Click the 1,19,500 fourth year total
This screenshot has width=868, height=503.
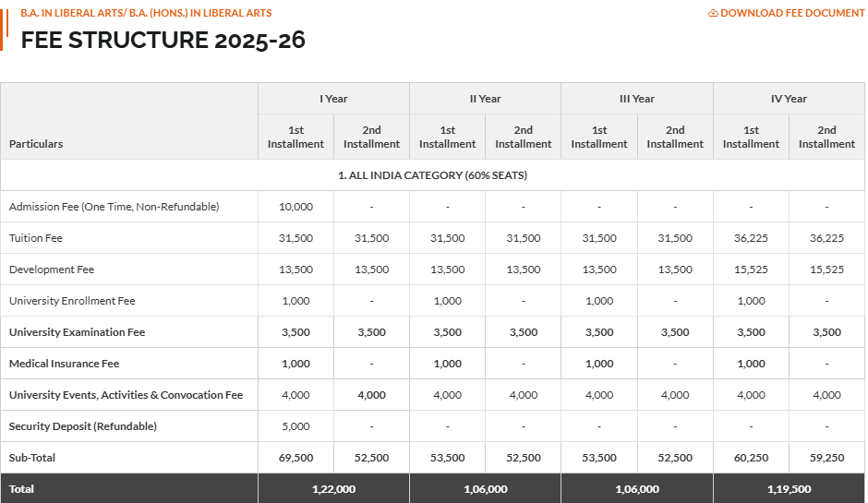click(789, 489)
